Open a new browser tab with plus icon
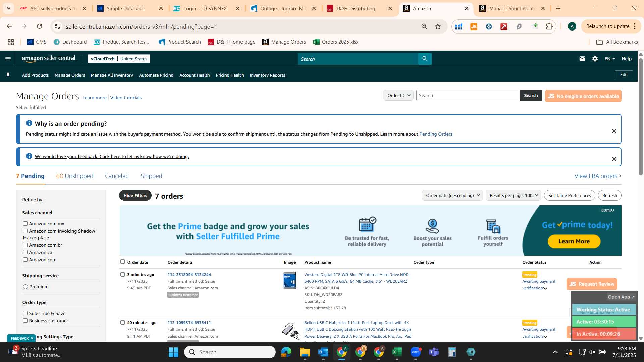644x362 pixels. pos(558,8)
